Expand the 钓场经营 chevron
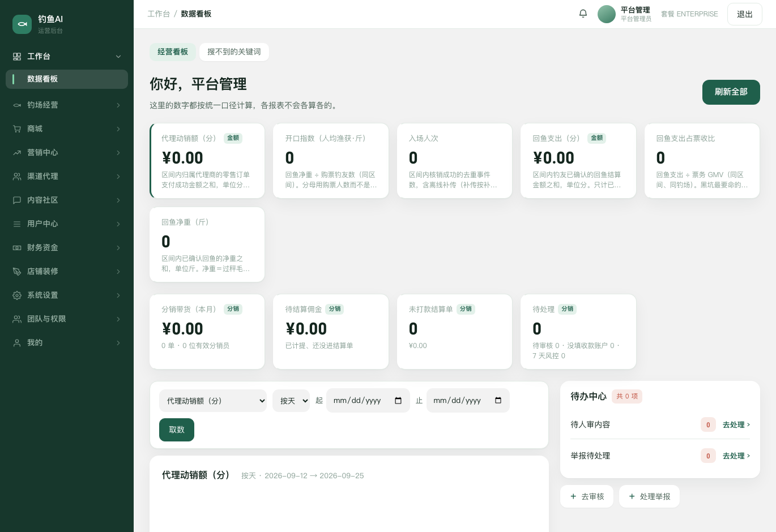 pyautogui.click(x=118, y=105)
